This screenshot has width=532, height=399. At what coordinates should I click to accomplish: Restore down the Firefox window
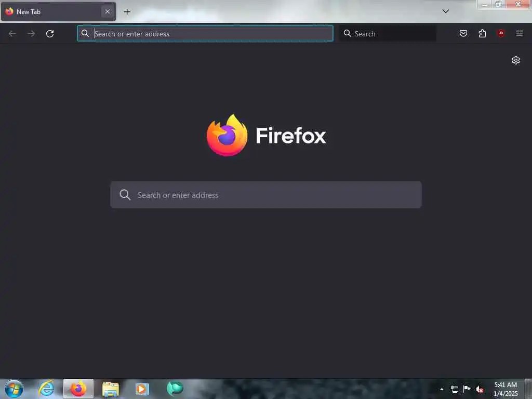(498, 4)
